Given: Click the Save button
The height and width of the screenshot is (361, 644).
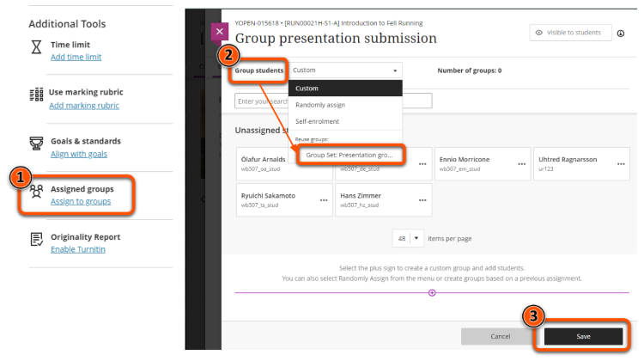Looking at the screenshot, I should point(583,336).
